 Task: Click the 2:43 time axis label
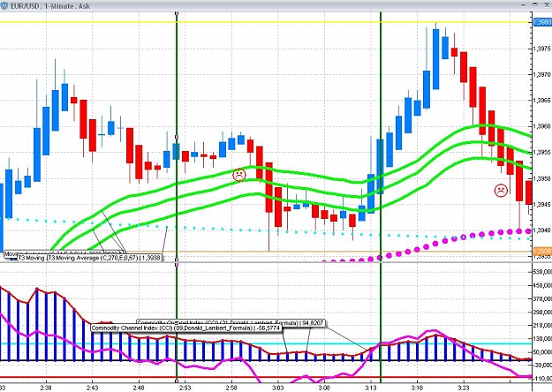click(92, 388)
